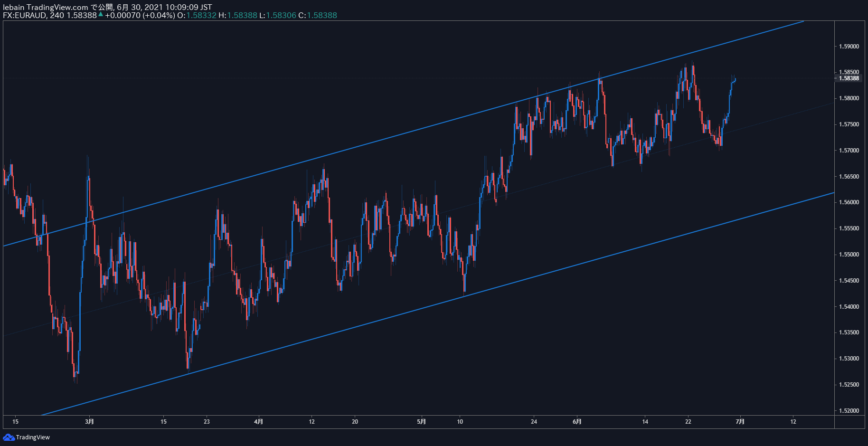Click the 1.52500 price axis label
This screenshot has width=868, height=446.
pos(849,385)
